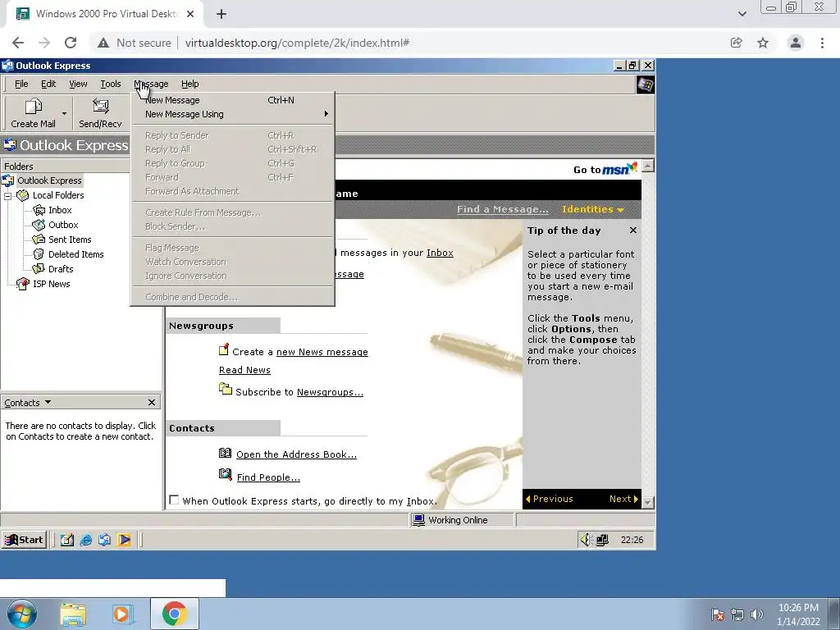Viewport: 840px width, 630px height.
Task: Close the Contacts pane
Action: point(152,402)
